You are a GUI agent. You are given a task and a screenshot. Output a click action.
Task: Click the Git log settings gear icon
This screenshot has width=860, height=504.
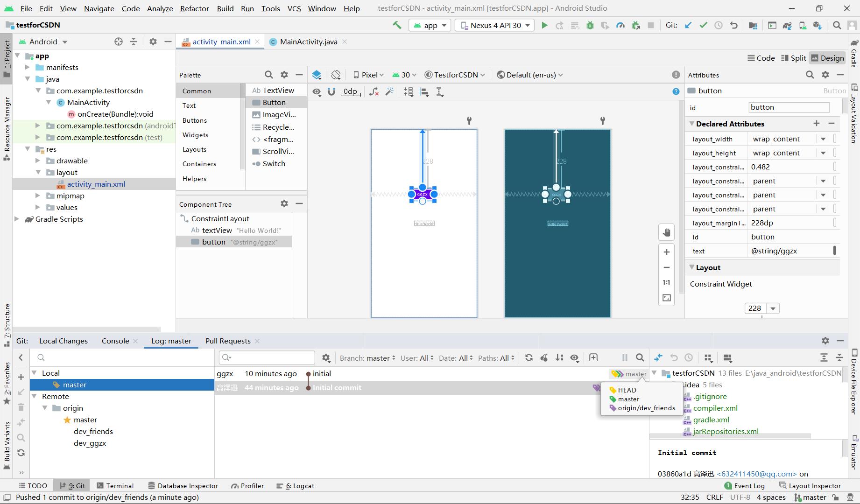point(326,358)
